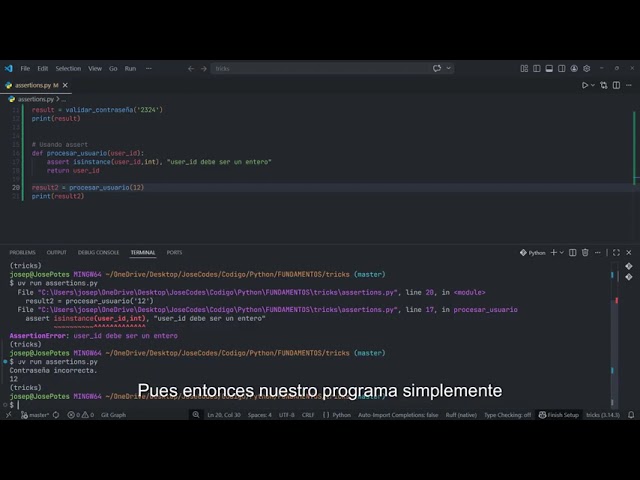Open the Accounts icon in title bar
Image resolution: width=640 pixels, height=480 pixels.
click(574, 68)
